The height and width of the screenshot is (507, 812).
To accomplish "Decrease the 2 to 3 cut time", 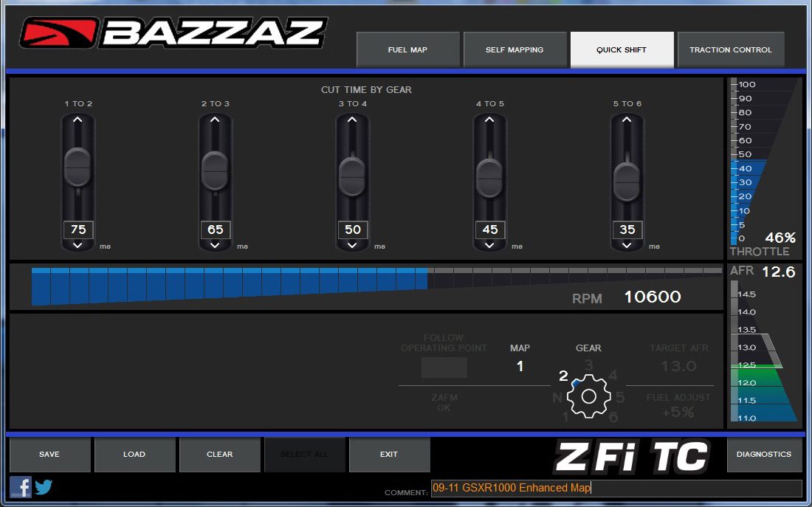I will pos(215,246).
